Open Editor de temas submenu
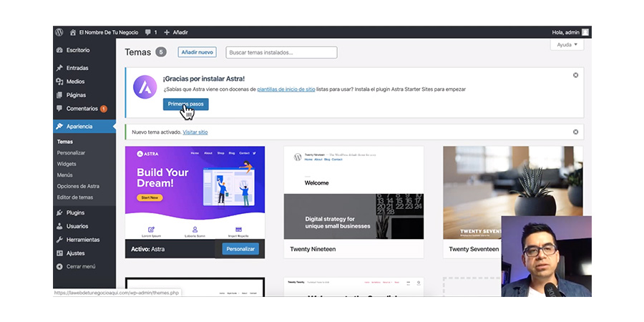Image resolution: width=644 pixels, height=322 pixels. point(75,197)
